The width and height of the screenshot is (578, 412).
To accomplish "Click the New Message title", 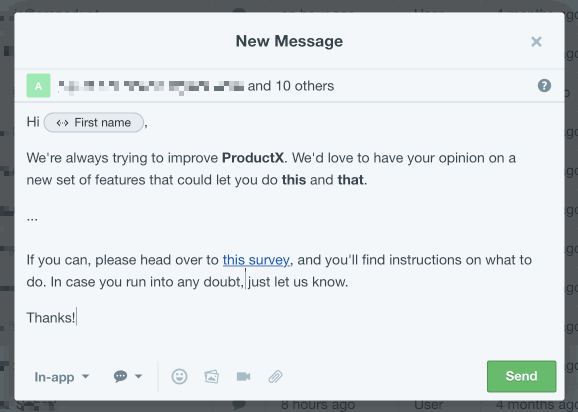I will pos(289,41).
